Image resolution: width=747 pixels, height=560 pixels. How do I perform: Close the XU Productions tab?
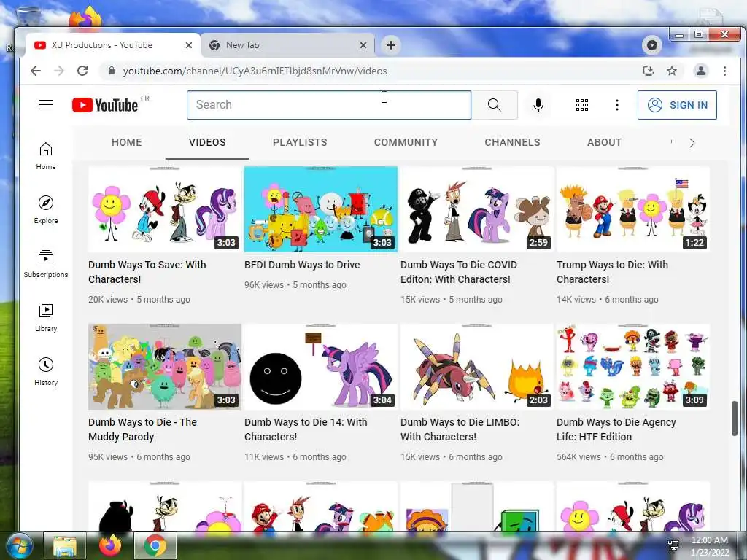(189, 45)
